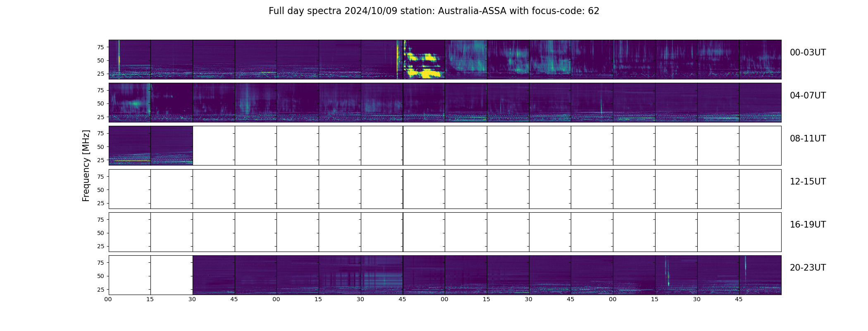Image resolution: width=868 pixels, height=331 pixels.
Task: Click the leftmost '00' time-axis tick label
Action: [108, 299]
